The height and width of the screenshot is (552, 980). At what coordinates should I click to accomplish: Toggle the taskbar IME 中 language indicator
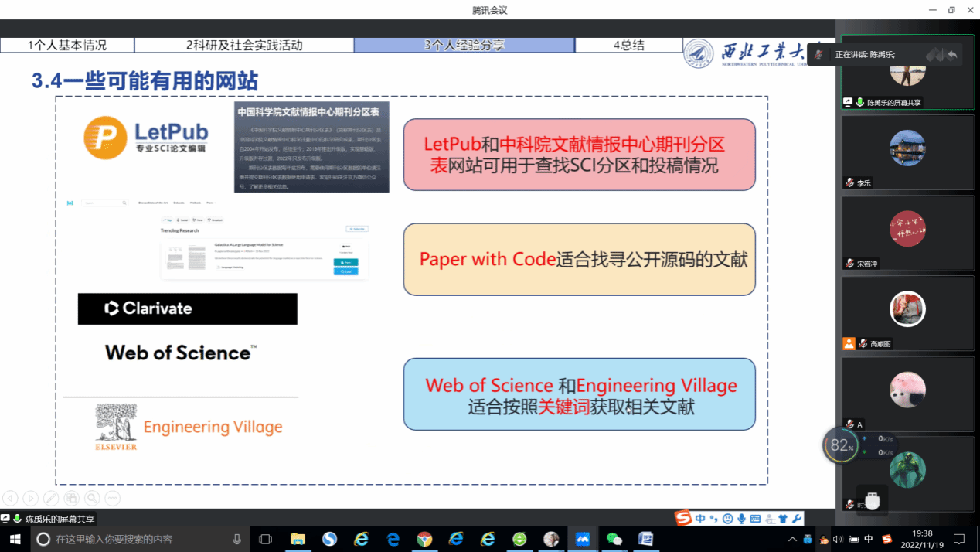(x=869, y=539)
